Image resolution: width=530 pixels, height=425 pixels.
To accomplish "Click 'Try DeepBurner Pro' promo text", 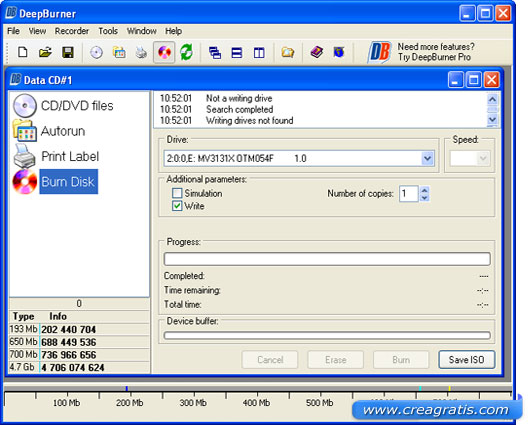I will 434,57.
